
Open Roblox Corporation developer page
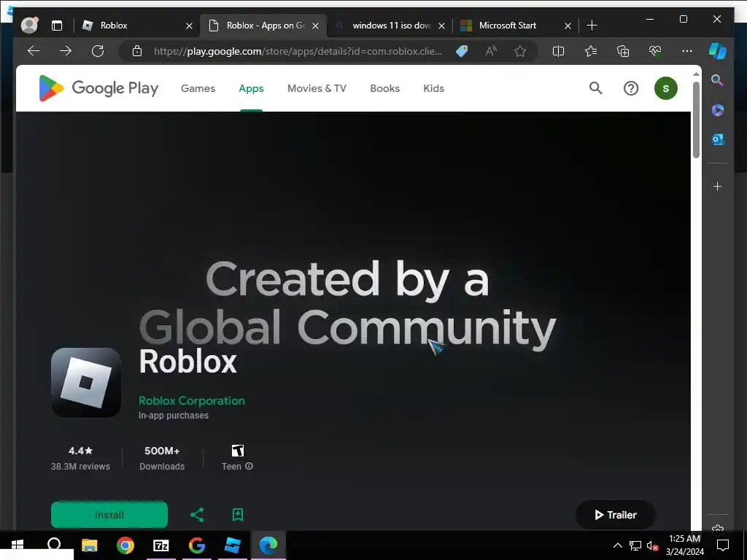(192, 401)
